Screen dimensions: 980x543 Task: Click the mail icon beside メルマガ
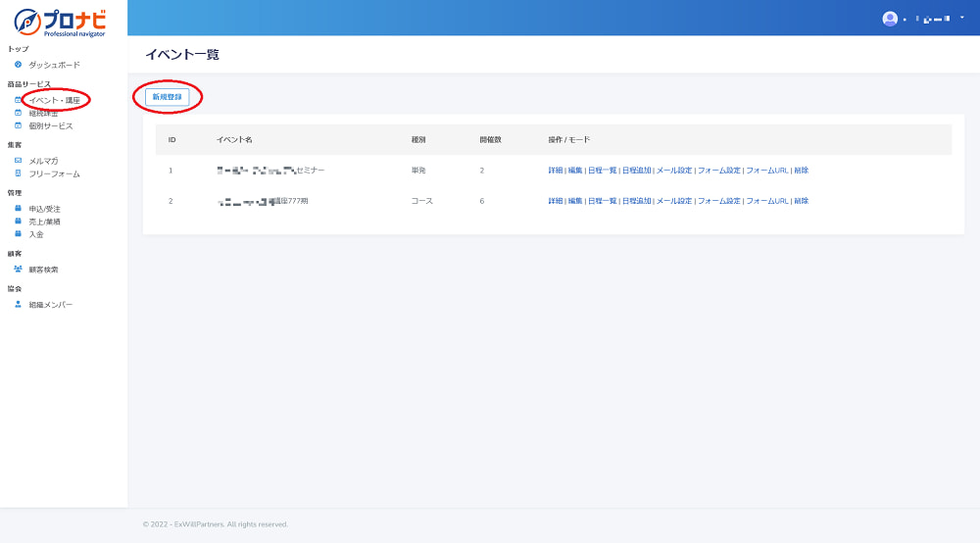pos(18,161)
